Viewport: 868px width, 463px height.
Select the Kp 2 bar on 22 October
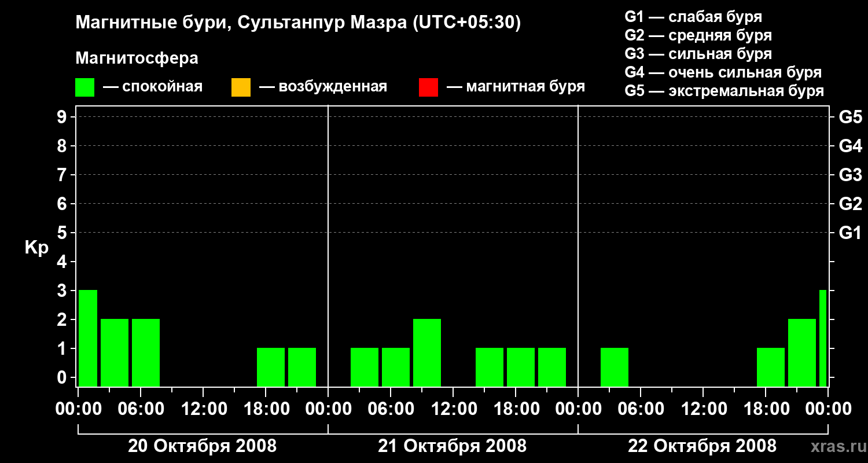802,352
